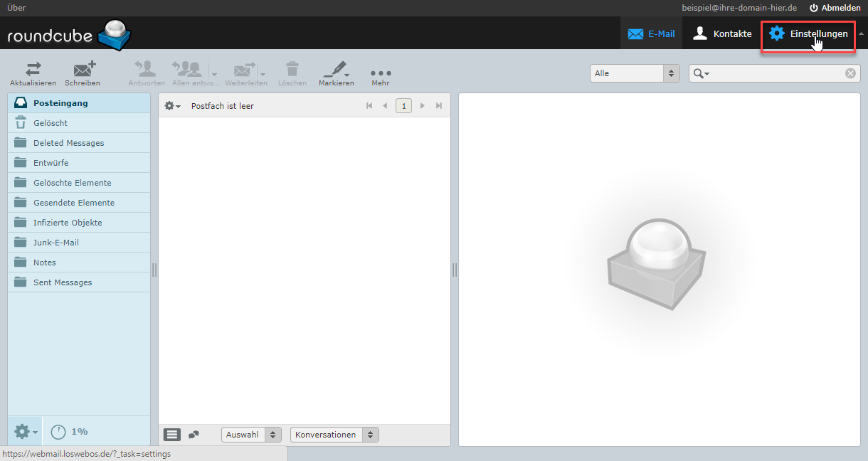Screen dimensions: 868x461
Task: Switch to threads view icon
Action: 194,435
